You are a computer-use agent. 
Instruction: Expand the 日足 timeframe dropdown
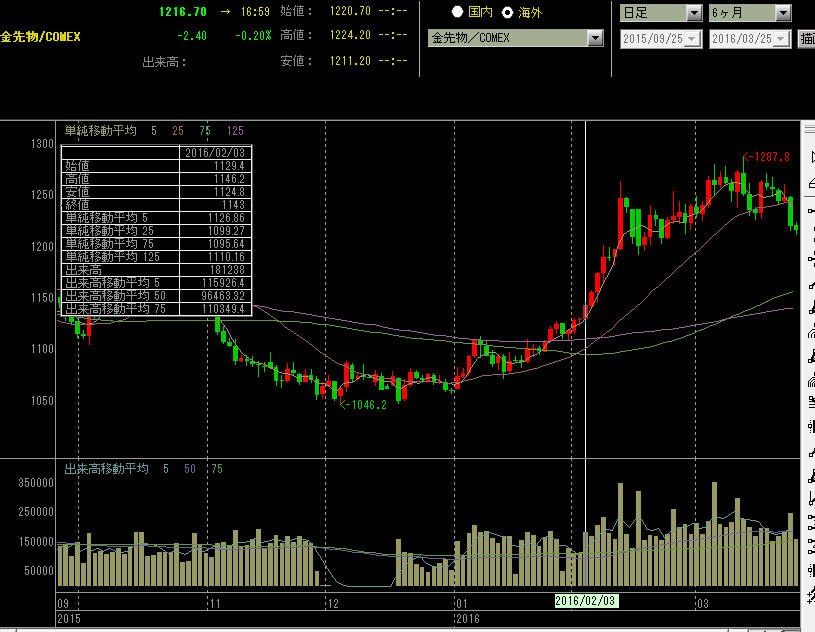pyautogui.click(x=694, y=13)
